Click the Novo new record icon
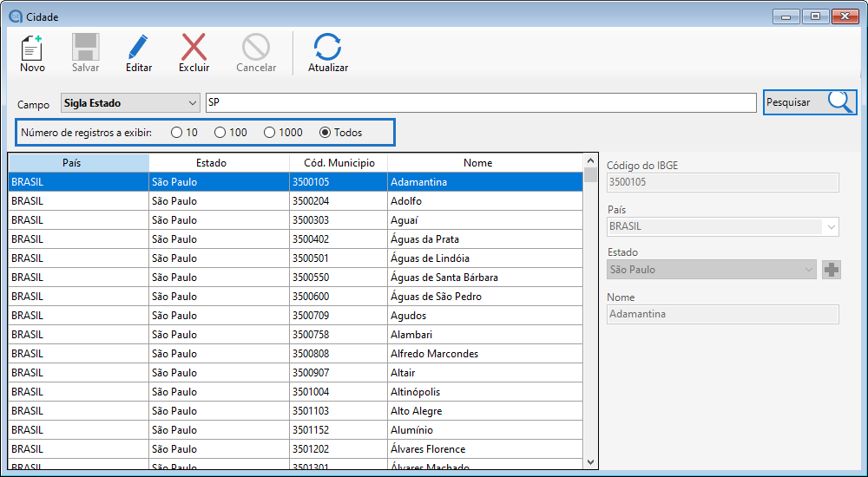This screenshot has height=477, width=868. coord(32,47)
